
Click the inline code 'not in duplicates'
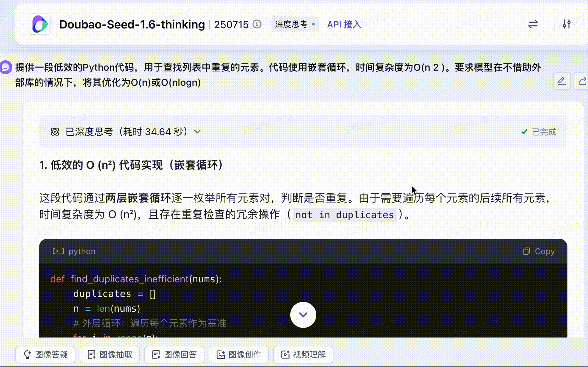345,215
